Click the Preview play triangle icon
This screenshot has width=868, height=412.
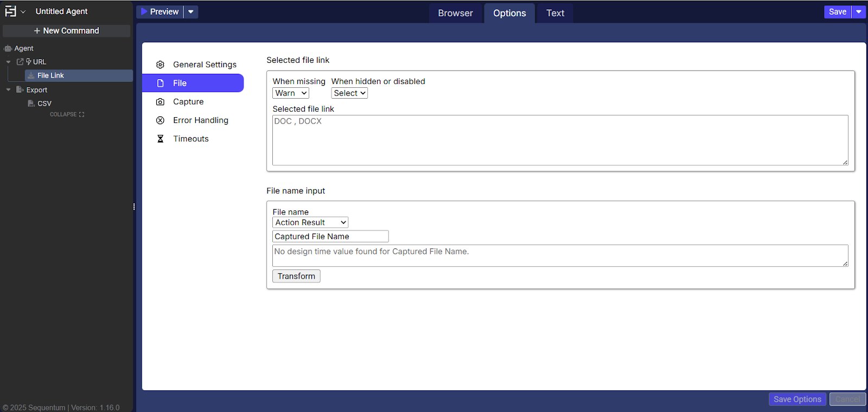tap(144, 11)
